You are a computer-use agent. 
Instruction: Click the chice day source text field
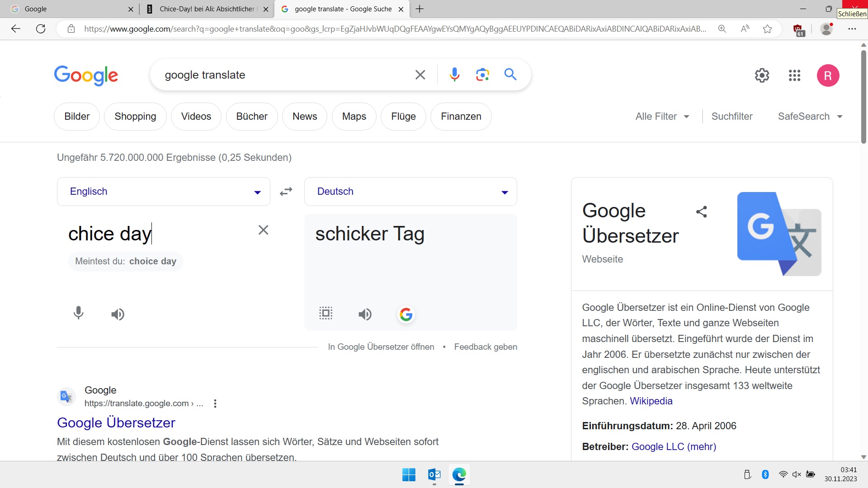click(158, 234)
